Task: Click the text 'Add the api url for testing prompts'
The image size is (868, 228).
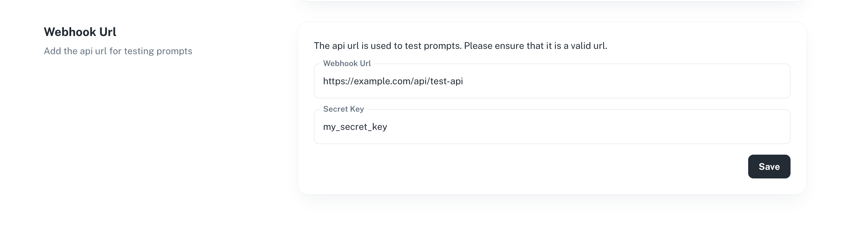Action: [x=118, y=51]
